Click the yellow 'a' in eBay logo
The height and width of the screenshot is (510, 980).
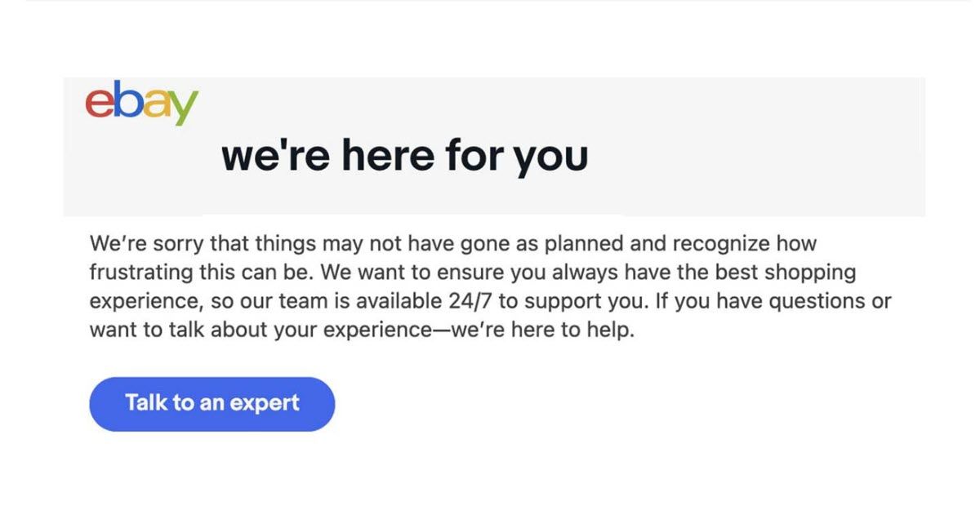(x=154, y=105)
